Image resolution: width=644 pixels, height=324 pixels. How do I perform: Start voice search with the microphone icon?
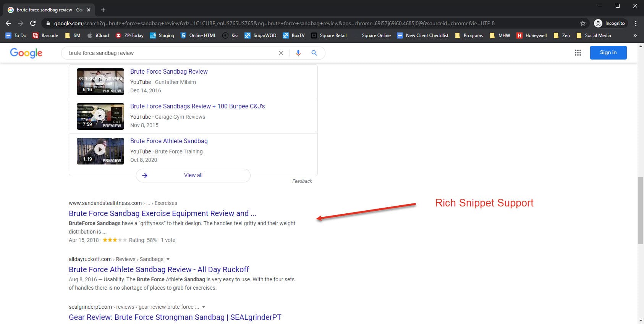[298, 53]
